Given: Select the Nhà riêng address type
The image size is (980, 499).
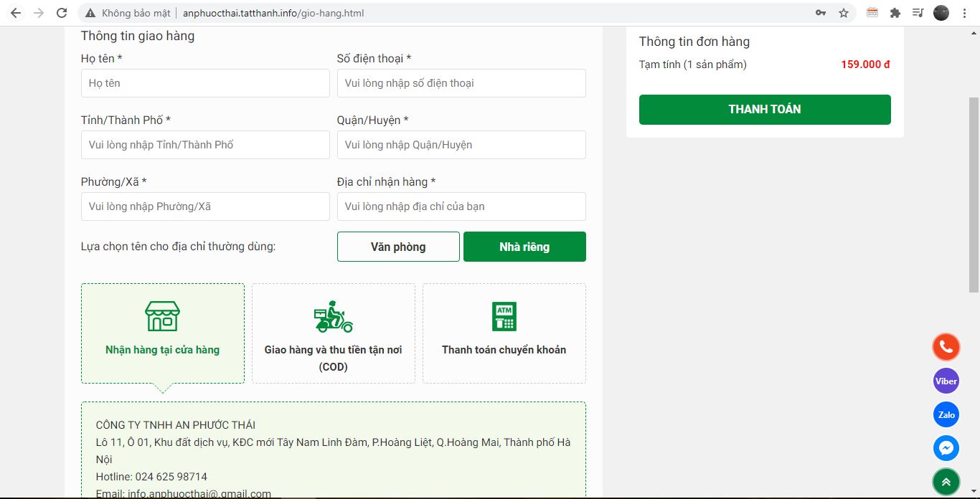Looking at the screenshot, I should coord(524,247).
